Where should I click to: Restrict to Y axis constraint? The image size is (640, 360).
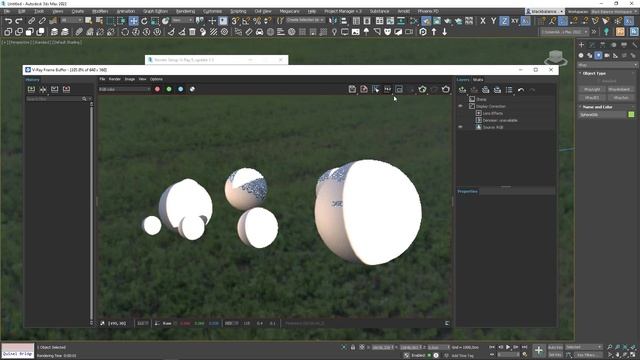[x=493, y=20]
